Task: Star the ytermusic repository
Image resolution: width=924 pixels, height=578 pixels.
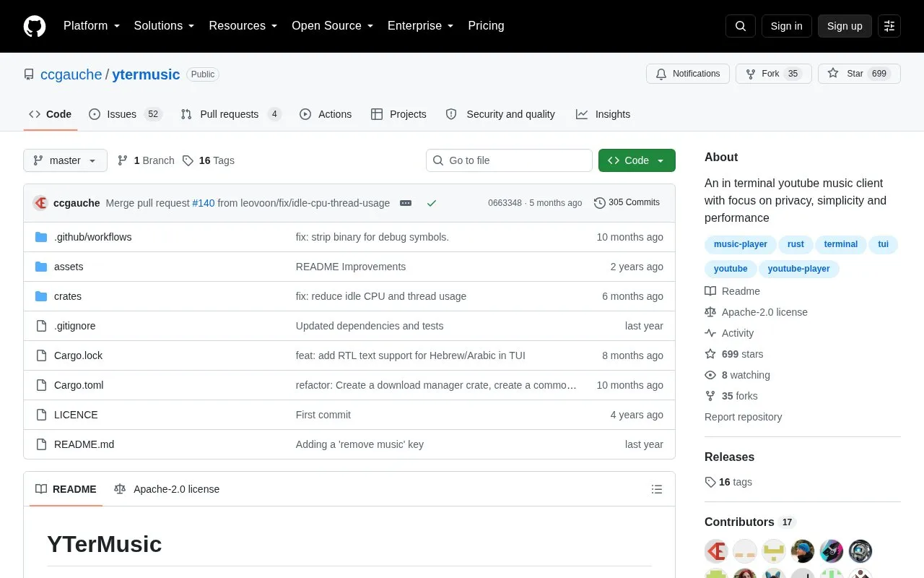Action: click(859, 74)
